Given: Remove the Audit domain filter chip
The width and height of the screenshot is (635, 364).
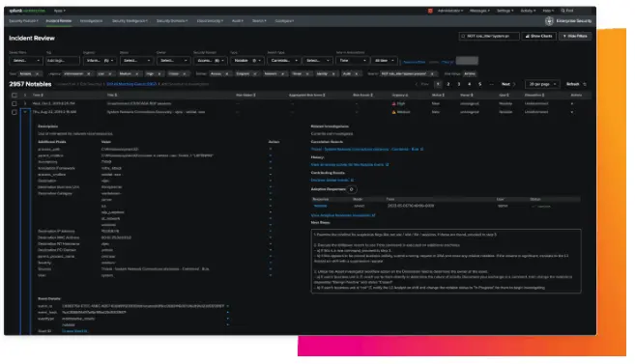Looking at the screenshot, I should click(x=357, y=74).
